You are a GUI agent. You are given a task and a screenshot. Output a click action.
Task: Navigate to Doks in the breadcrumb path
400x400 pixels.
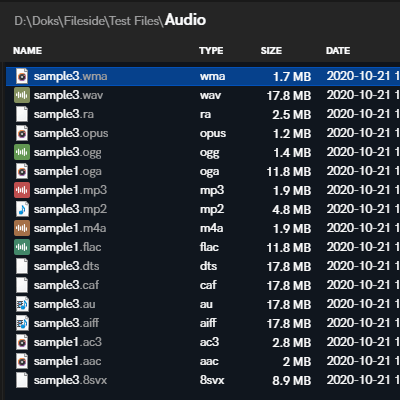click(x=46, y=21)
